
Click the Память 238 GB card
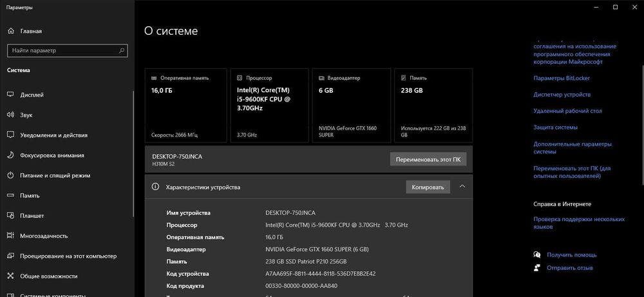click(x=433, y=105)
